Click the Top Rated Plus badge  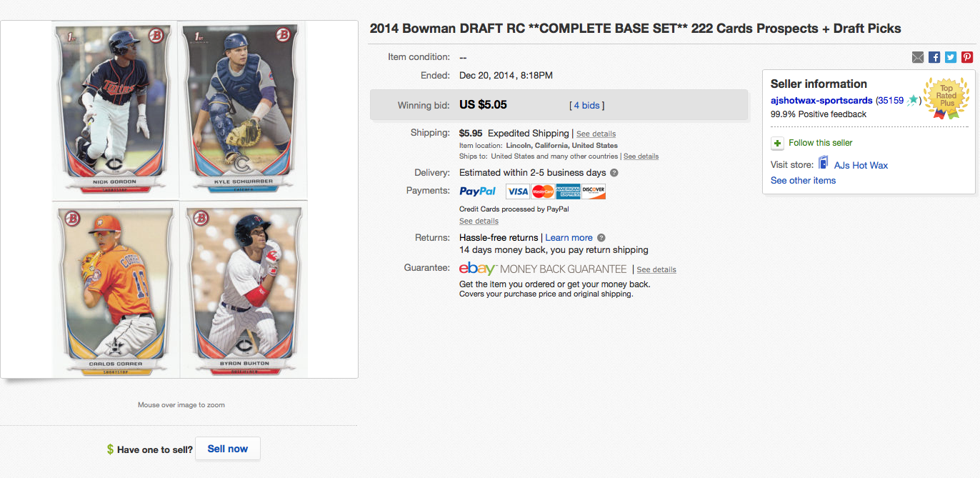(x=946, y=98)
